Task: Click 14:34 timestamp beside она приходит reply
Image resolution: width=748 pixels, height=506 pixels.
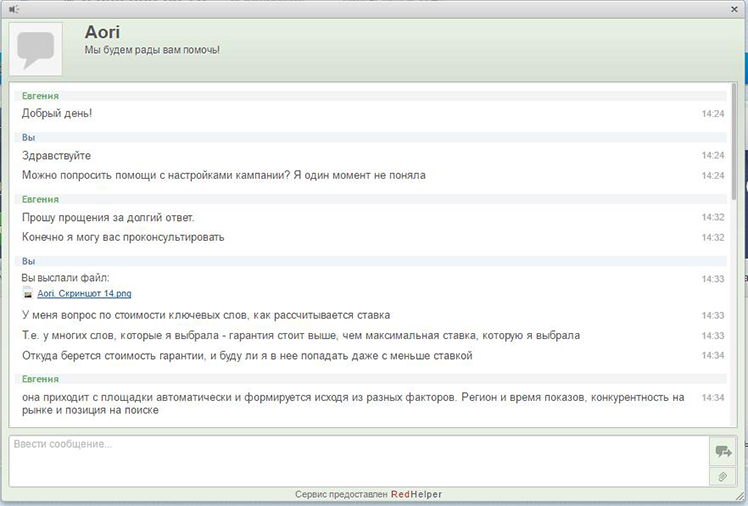Action: pyautogui.click(x=713, y=397)
